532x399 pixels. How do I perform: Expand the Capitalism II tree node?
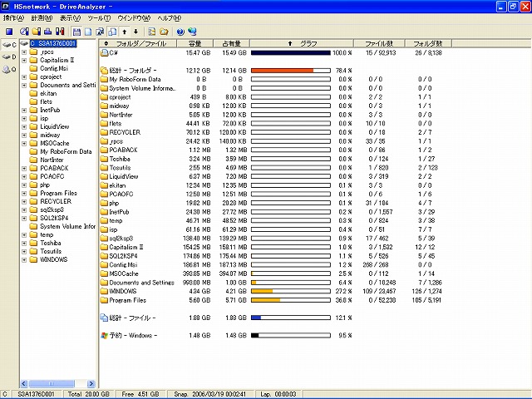point(24,61)
